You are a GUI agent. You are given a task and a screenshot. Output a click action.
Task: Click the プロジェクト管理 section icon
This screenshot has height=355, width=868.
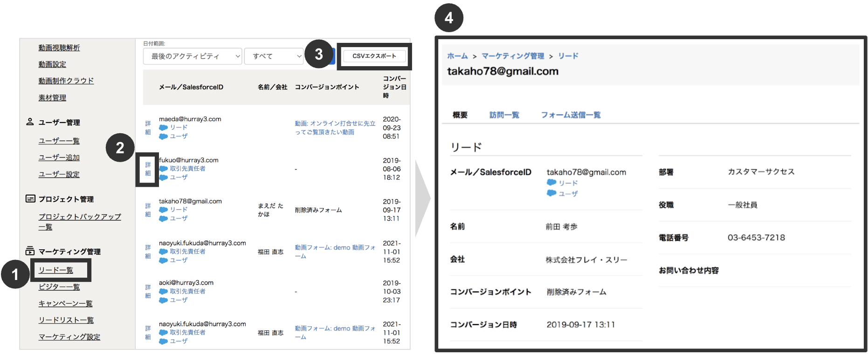(30, 198)
